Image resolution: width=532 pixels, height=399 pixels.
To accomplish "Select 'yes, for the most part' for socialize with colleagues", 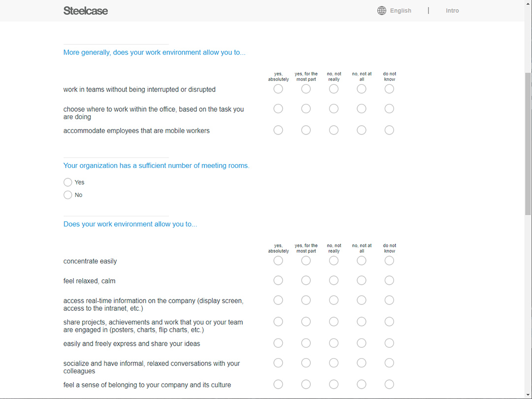I will pos(306,363).
